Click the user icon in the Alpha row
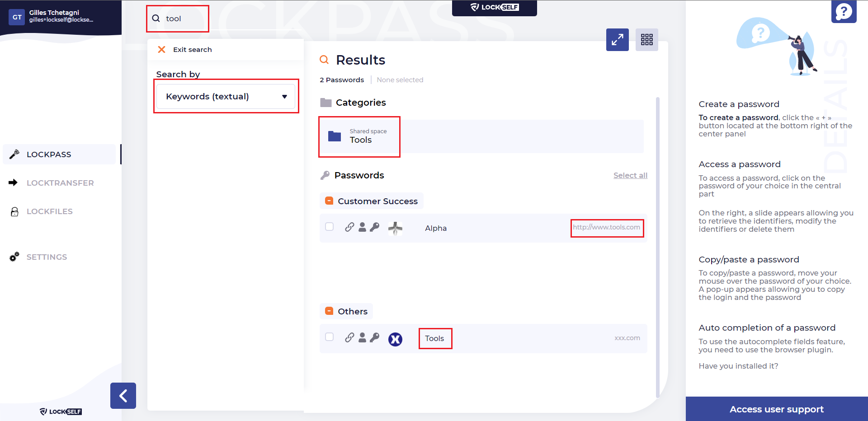Viewport: 868px width, 421px height. point(362,227)
